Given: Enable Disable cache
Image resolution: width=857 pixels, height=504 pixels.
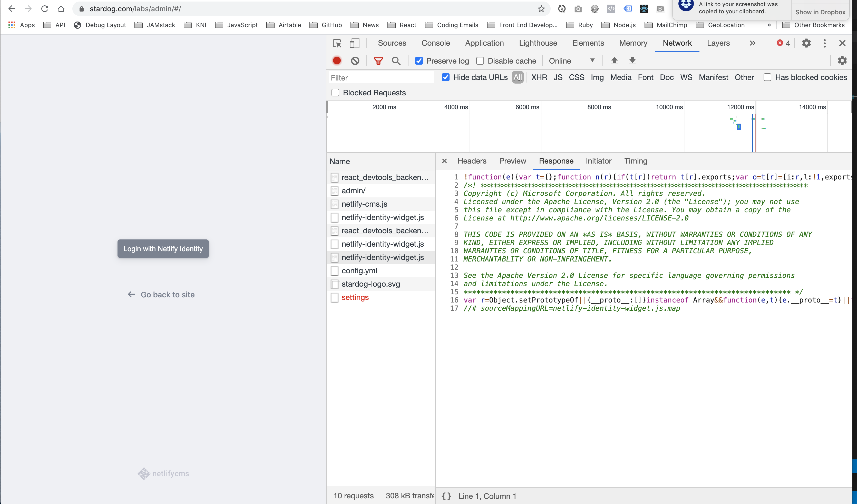Looking at the screenshot, I should 480,61.
